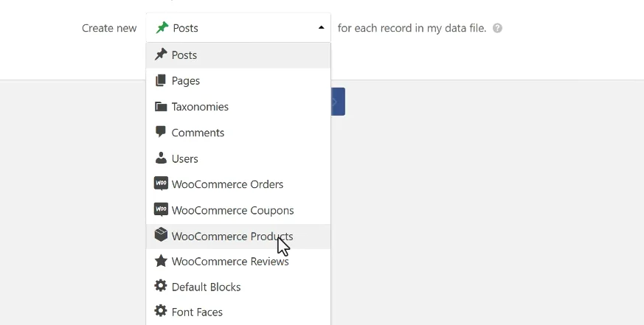Click the pushpin icon beside Posts option
The height and width of the screenshot is (325, 644).
pos(161,55)
